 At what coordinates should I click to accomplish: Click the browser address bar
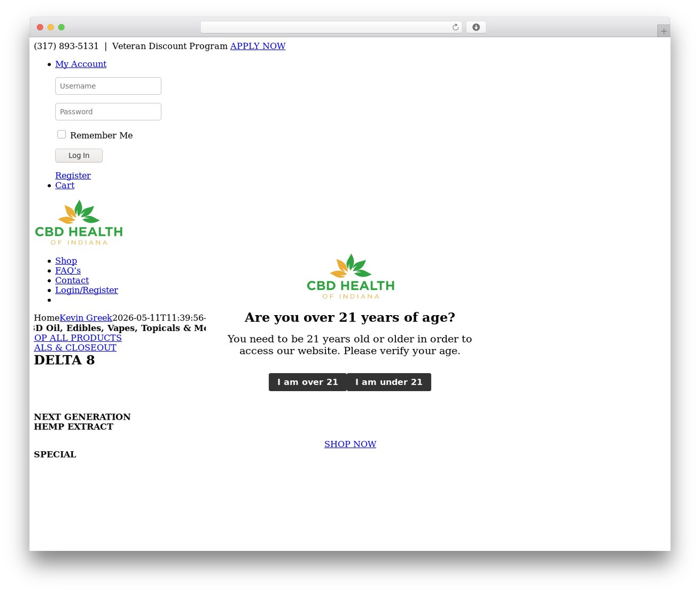click(x=331, y=27)
